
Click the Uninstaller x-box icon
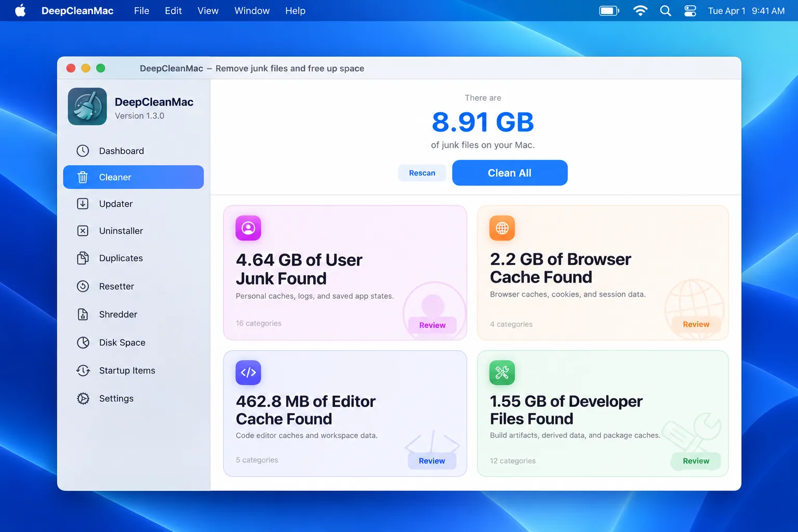coord(83,231)
